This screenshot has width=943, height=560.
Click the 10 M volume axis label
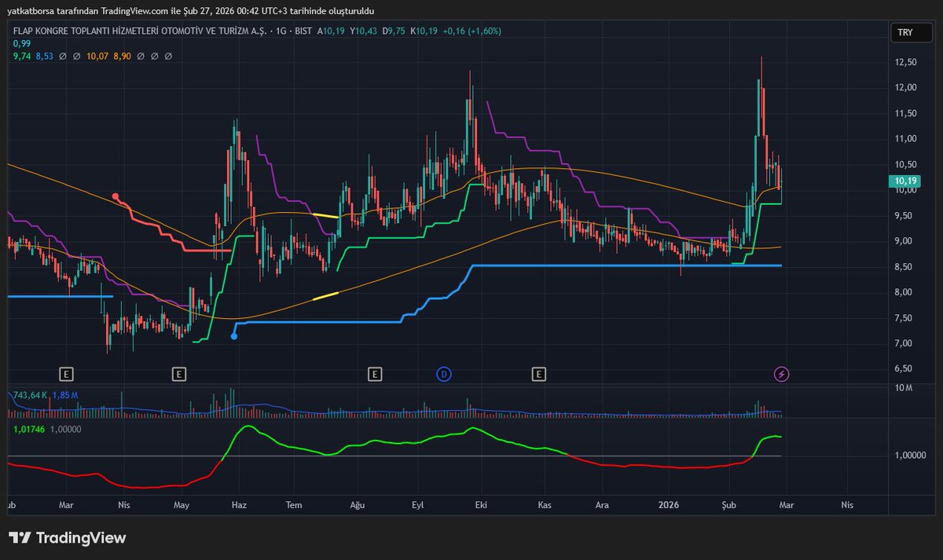click(x=904, y=389)
